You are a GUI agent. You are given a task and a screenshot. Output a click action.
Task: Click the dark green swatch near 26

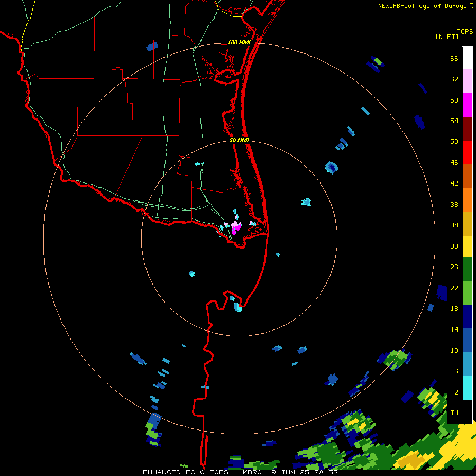pyautogui.click(x=467, y=269)
